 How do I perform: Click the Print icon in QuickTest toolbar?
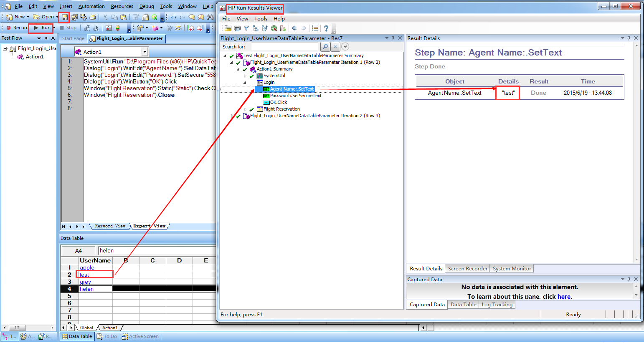click(93, 17)
